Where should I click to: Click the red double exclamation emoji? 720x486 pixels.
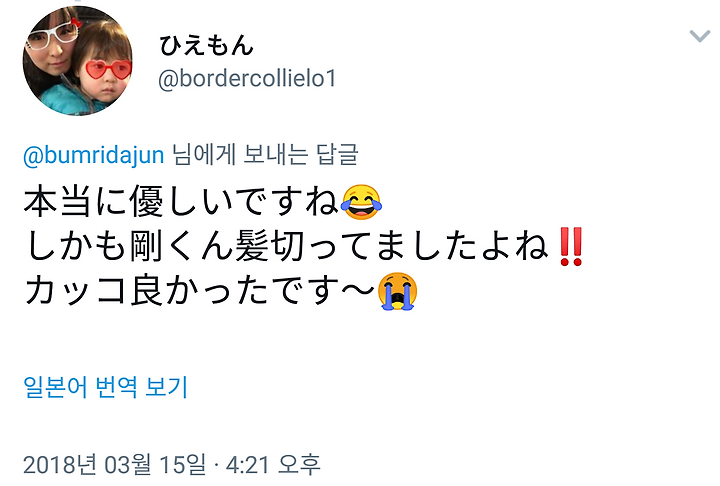pos(572,247)
